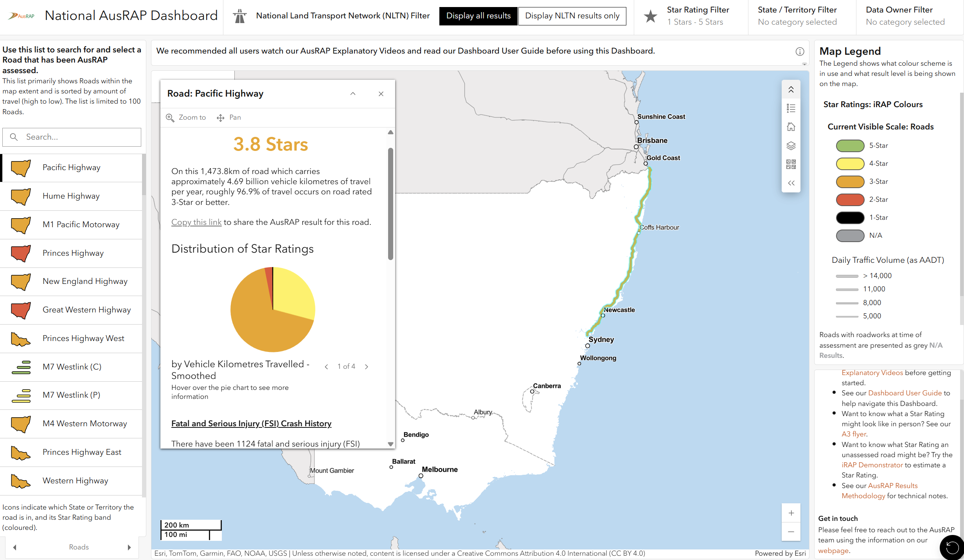Enable Display NLTN results only option
The width and height of the screenshot is (964, 560).
click(572, 16)
